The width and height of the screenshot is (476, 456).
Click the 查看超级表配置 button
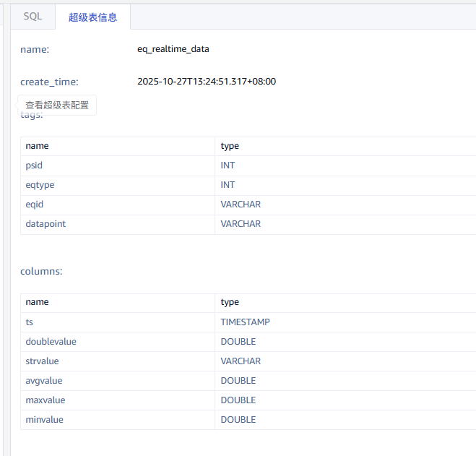click(57, 105)
